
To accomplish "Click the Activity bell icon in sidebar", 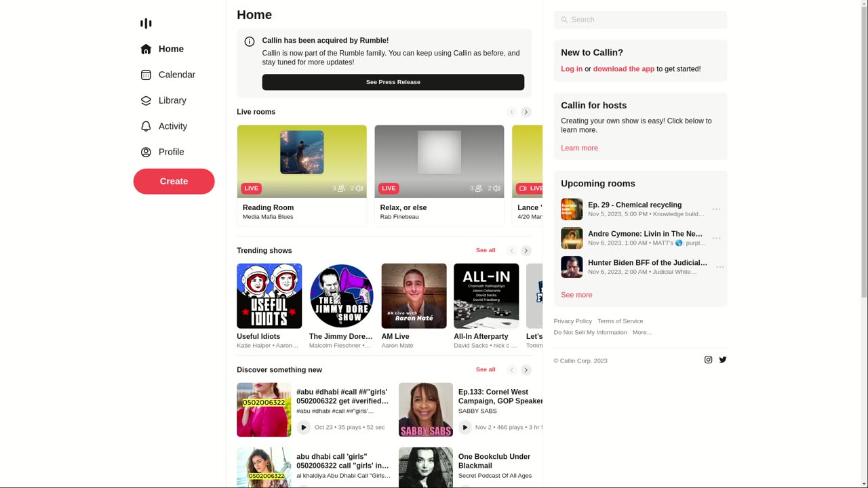I will (146, 126).
